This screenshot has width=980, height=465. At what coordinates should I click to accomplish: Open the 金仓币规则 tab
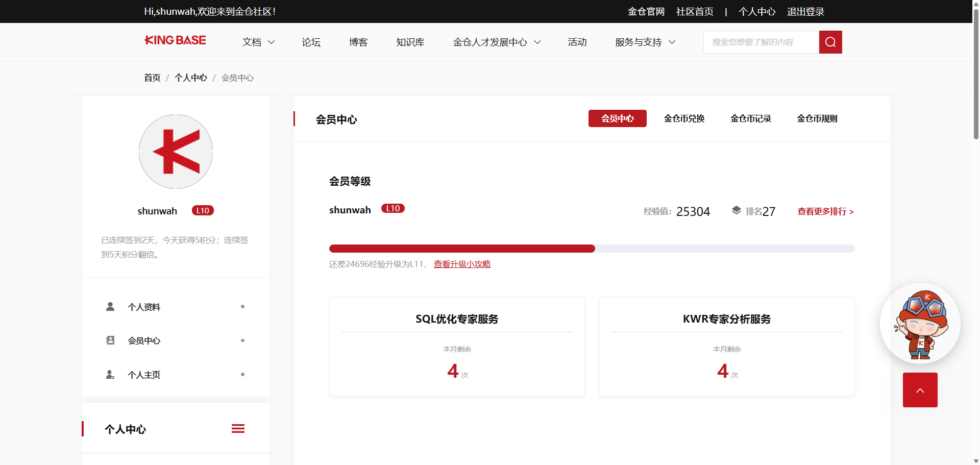coord(817,118)
